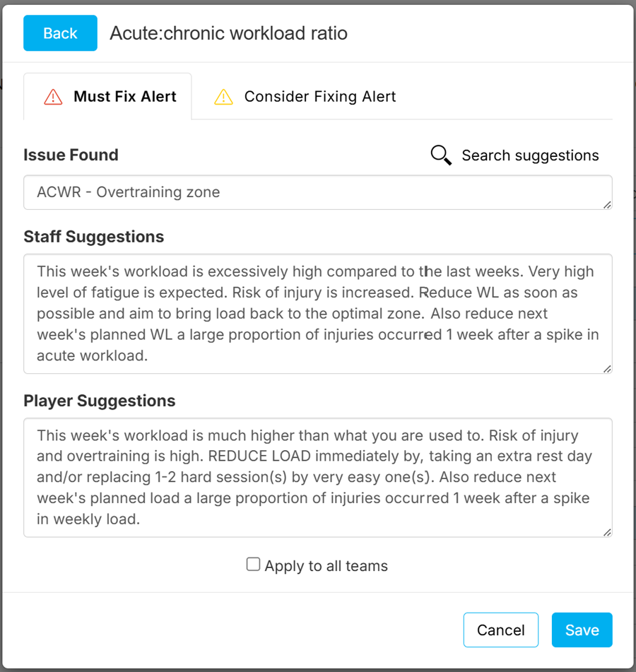Click resize grip of Player Suggestions box
Viewport: 636px width, 672px height.
607,533
